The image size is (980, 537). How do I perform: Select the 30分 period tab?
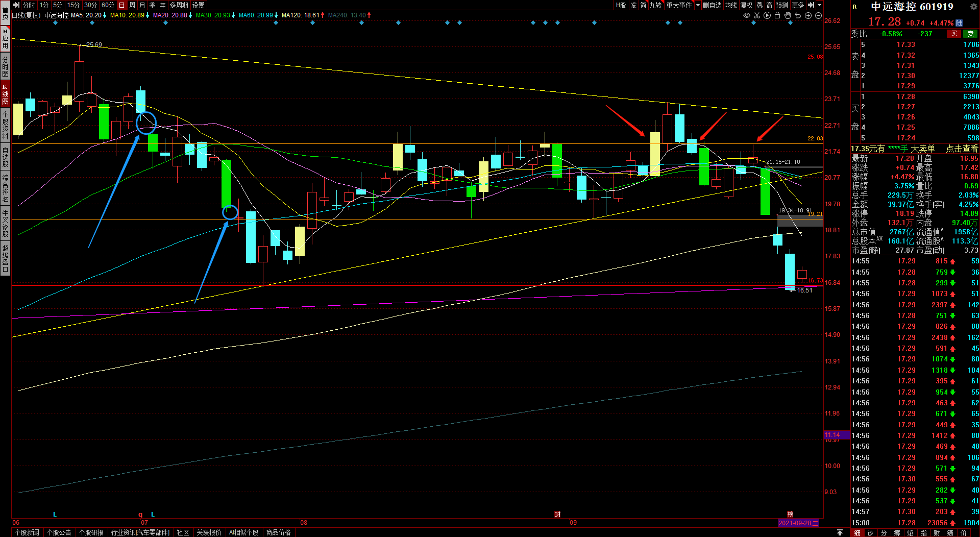91,5
